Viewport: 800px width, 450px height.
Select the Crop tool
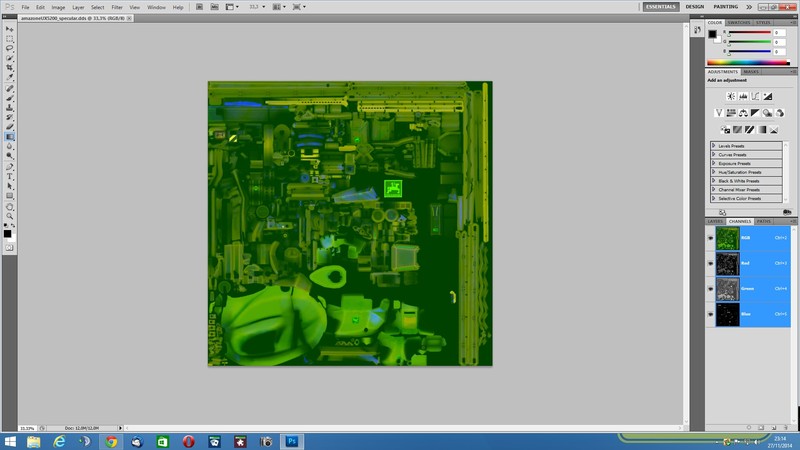[10, 67]
